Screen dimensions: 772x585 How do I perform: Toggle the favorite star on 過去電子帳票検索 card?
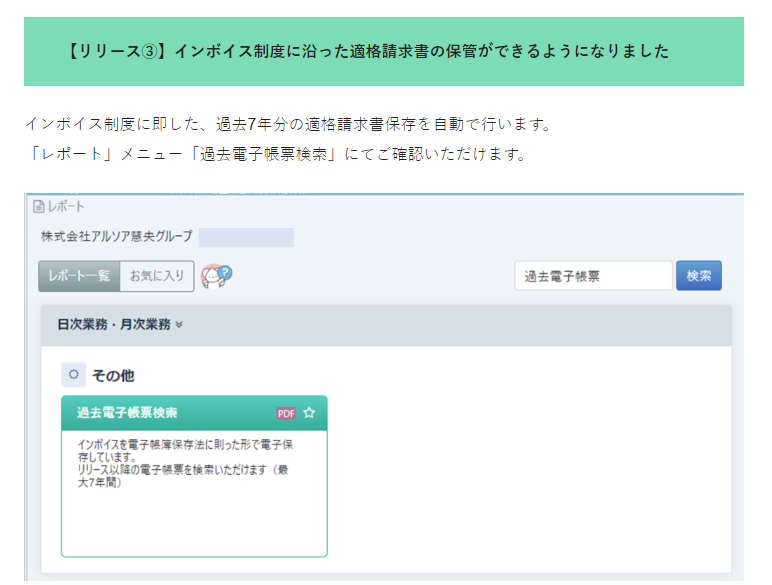(x=309, y=412)
